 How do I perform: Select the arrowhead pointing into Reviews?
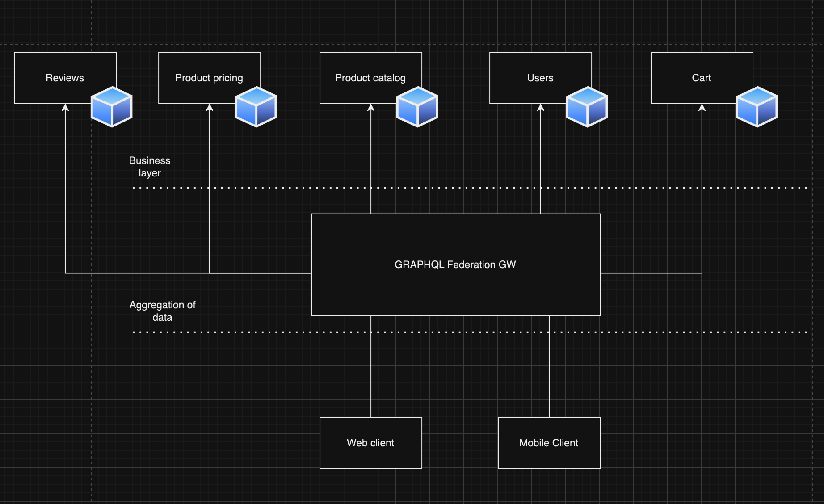tap(65, 107)
